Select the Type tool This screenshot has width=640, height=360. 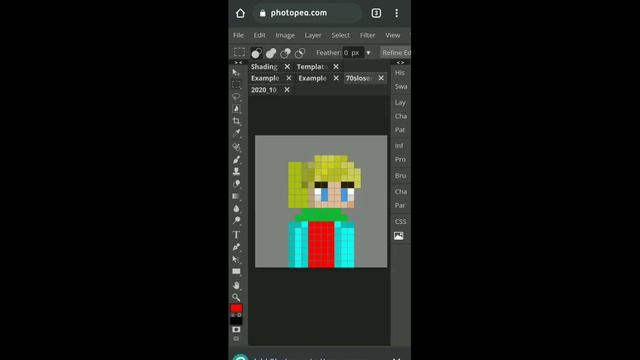[236, 235]
